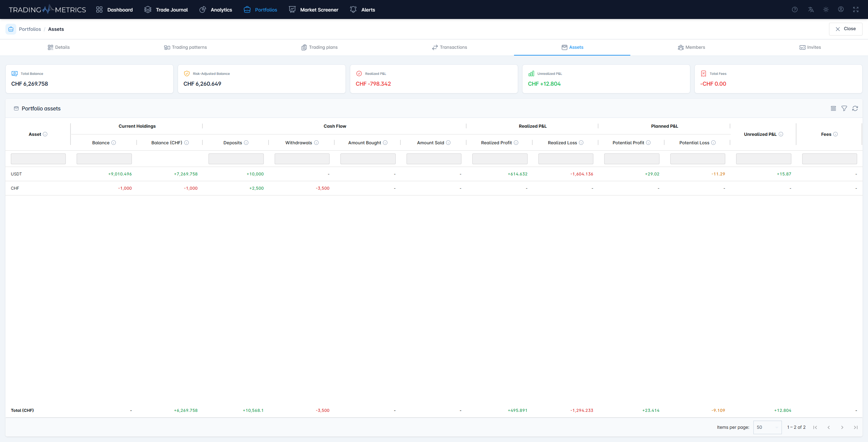Toggle the filter funnel icon
The image size is (868, 442).
pyautogui.click(x=844, y=108)
